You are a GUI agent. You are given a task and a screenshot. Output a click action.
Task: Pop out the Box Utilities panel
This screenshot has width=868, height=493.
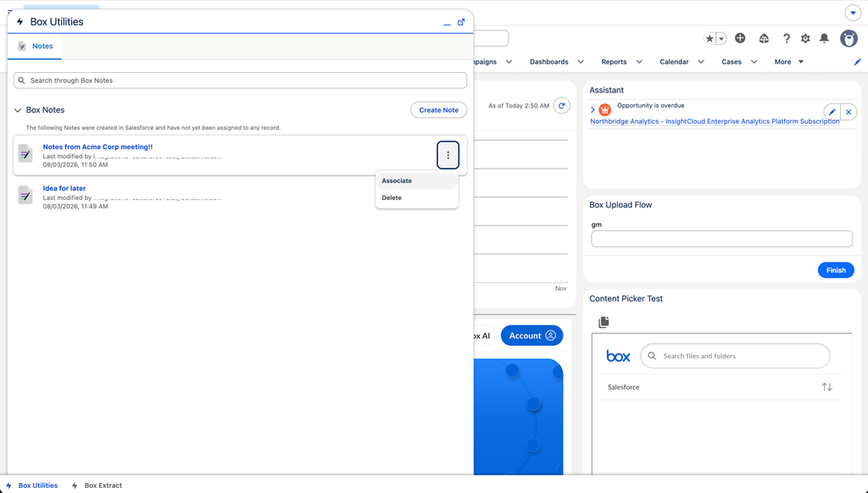click(x=461, y=22)
